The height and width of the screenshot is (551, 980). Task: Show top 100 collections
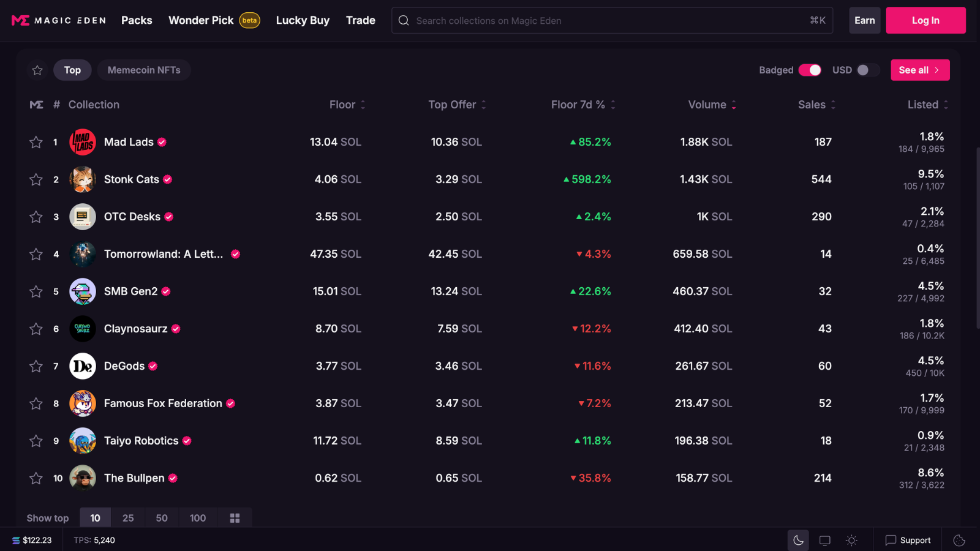(x=198, y=518)
